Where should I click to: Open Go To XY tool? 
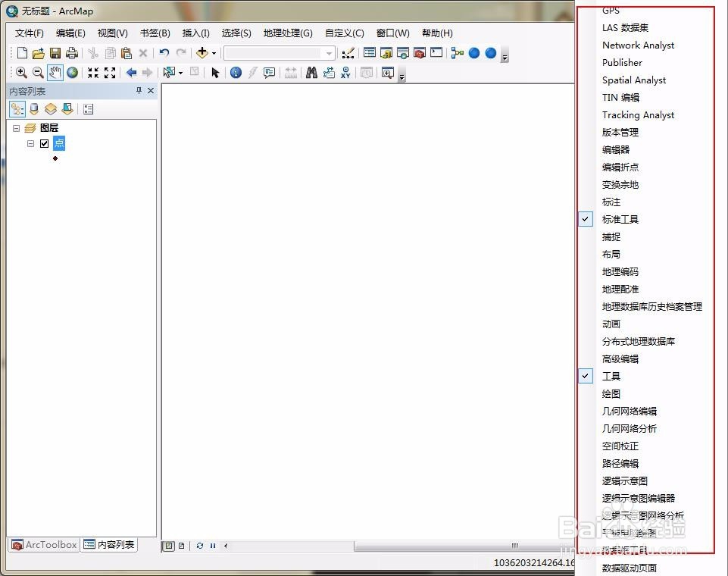[x=345, y=73]
